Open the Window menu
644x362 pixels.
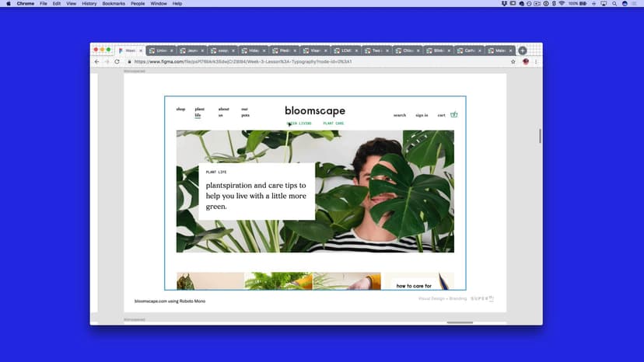point(159,3)
